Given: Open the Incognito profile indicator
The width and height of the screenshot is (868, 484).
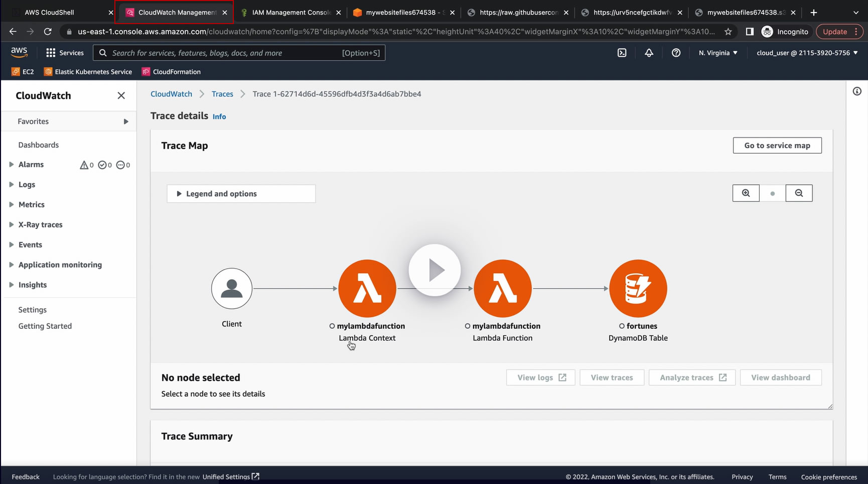Looking at the screenshot, I should coord(785,32).
